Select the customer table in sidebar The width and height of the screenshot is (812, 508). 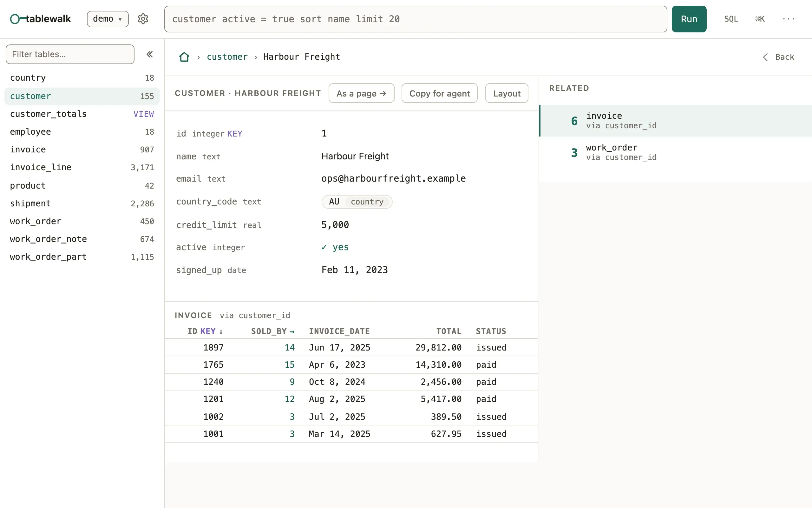(x=82, y=96)
